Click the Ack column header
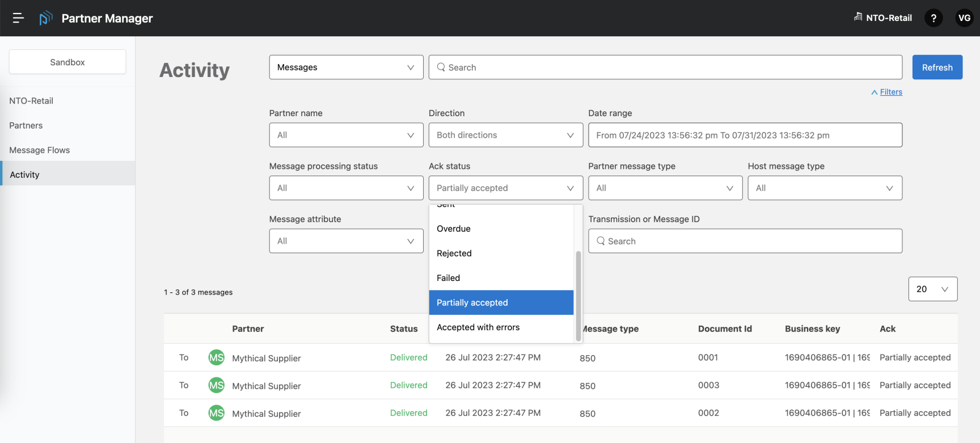This screenshot has width=980, height=443. click(x=888, y=329)
